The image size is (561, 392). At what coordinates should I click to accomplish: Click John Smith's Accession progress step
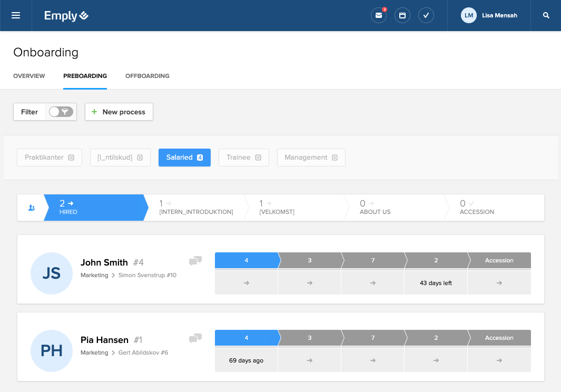coord(499,260)
